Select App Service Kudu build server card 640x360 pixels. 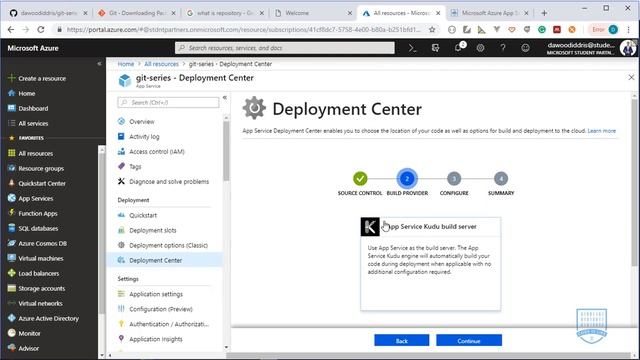[431, 264]
